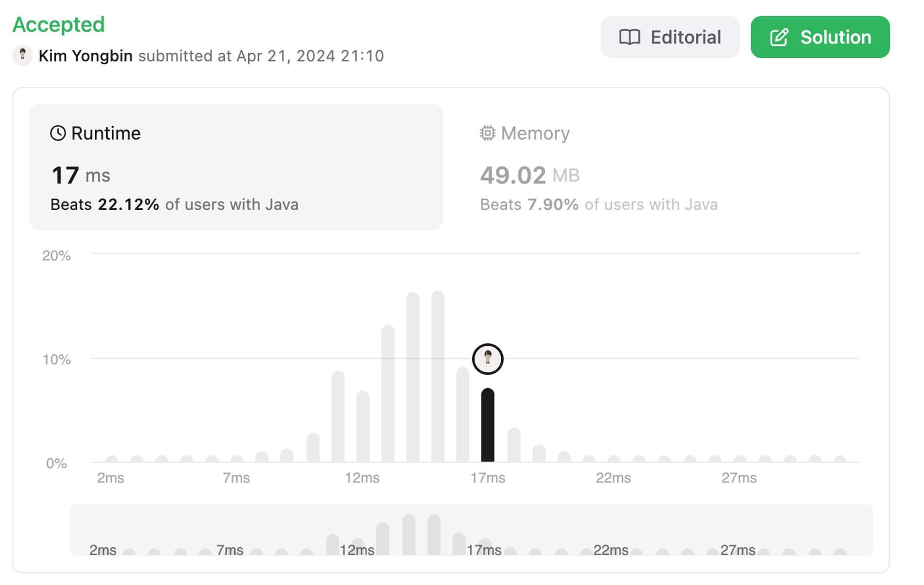This screenshot has height=585, width=924.
Task: Click the green Solution button
Action: coord(820,37)
